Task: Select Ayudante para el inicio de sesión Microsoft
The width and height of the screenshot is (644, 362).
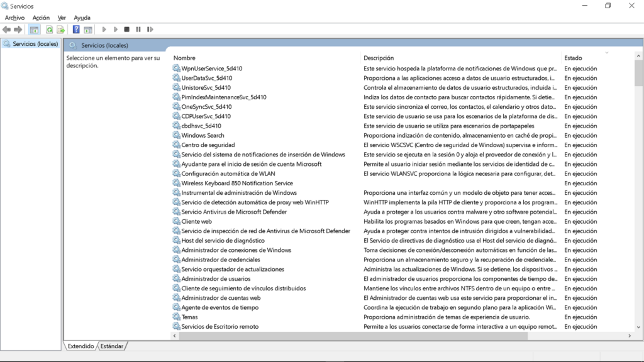Action: tap(252, 164)
